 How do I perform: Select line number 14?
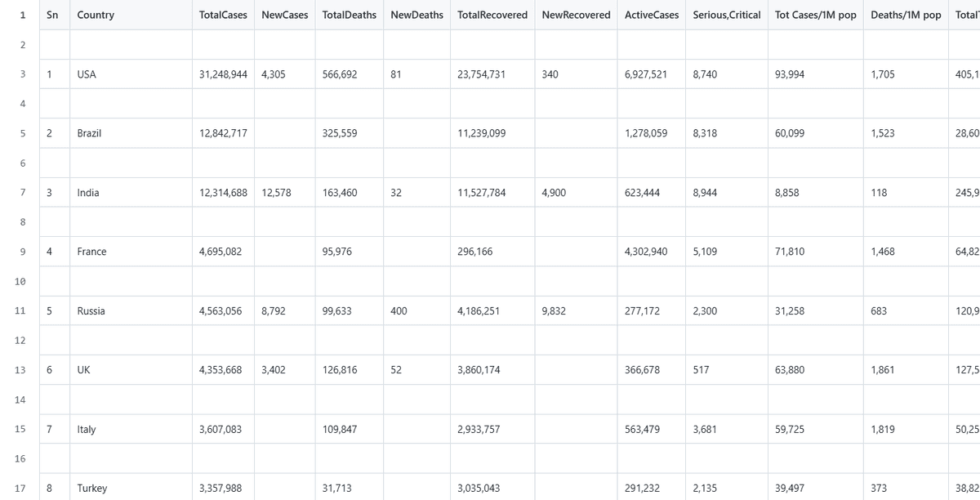tap(20, 400)
